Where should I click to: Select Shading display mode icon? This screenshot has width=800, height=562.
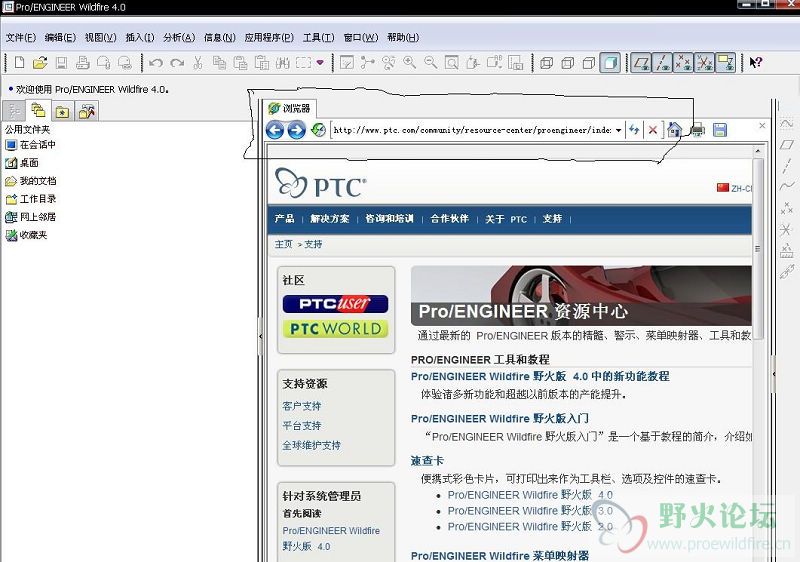click(x=610, y=63)
